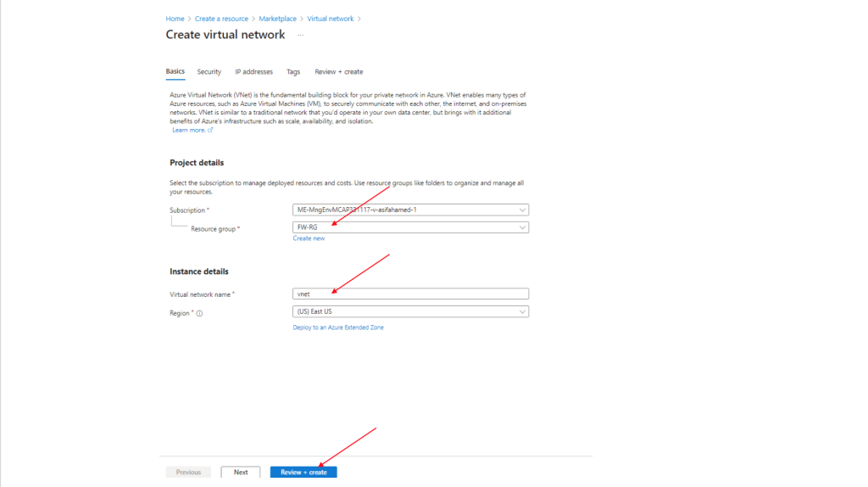Select the Tags tab
868x487 pixels.
pyautogui.click(x=293, y=72)
